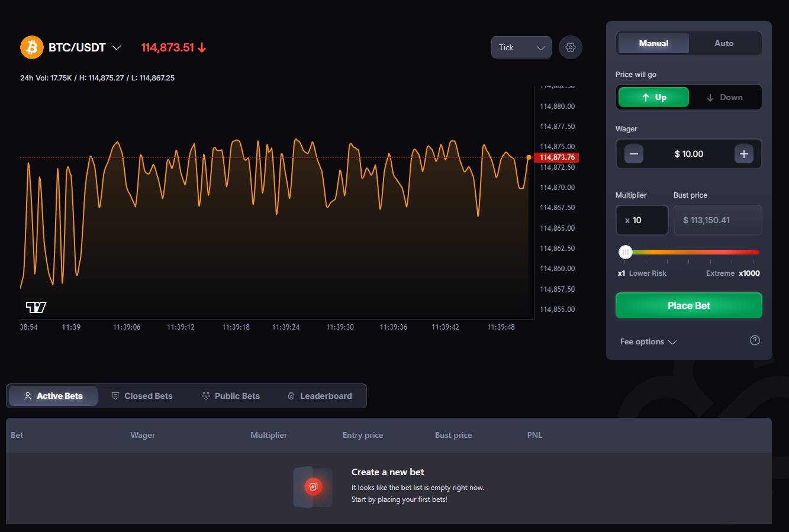Click the Bet column header
The image size is (789, 532).
[17, 435]
